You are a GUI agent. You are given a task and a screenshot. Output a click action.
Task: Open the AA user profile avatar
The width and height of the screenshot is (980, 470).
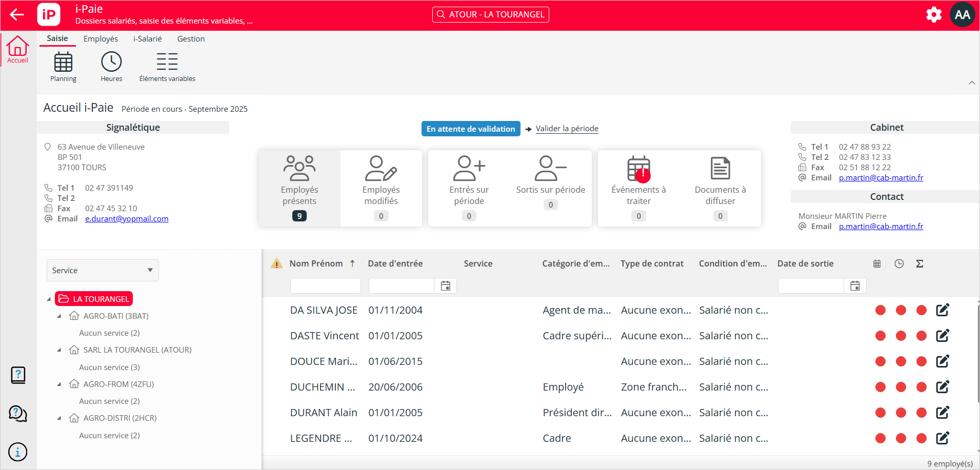click(x=962, y=15)
